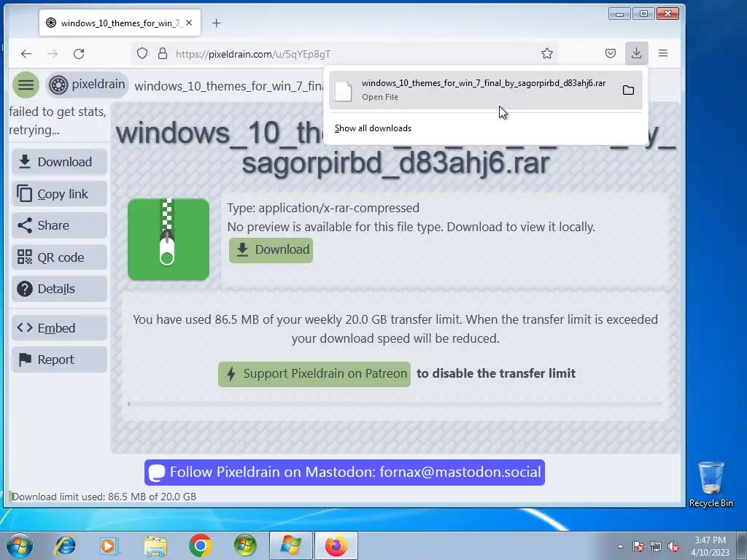The height and width of the screenshot is (560, 747).
Task: Save page to Pocket icon
Action: tap(611, 53)
